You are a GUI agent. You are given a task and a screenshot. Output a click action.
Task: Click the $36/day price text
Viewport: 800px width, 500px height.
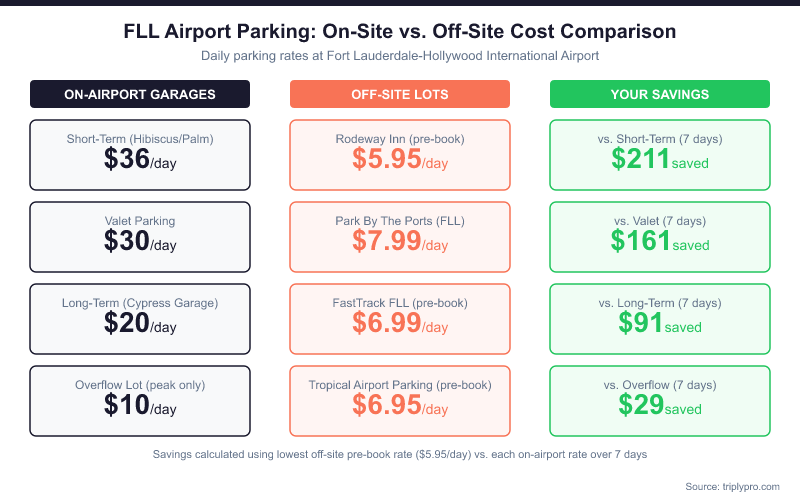140,160
